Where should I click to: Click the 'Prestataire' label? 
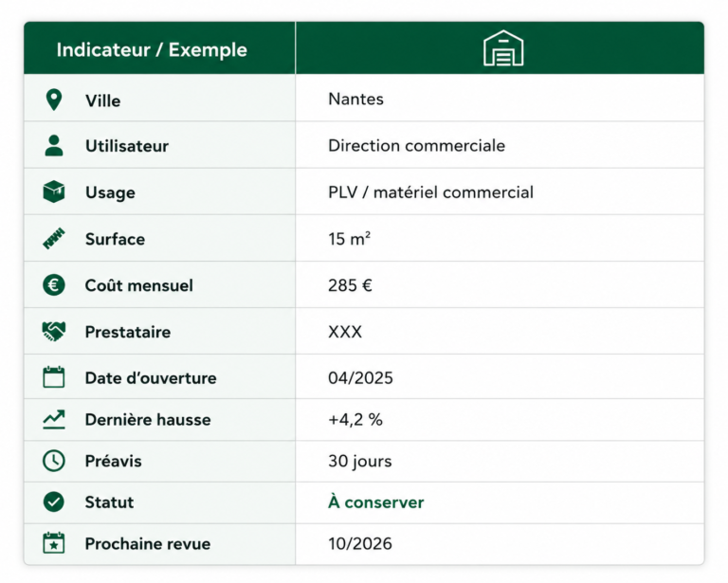[x=128, y=332]
